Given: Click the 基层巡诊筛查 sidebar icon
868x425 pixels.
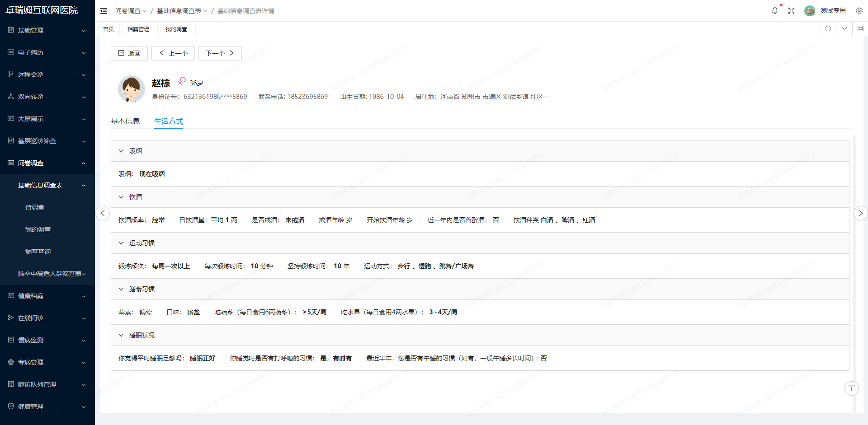Looking at the screenshot, I should click(11, 140).
